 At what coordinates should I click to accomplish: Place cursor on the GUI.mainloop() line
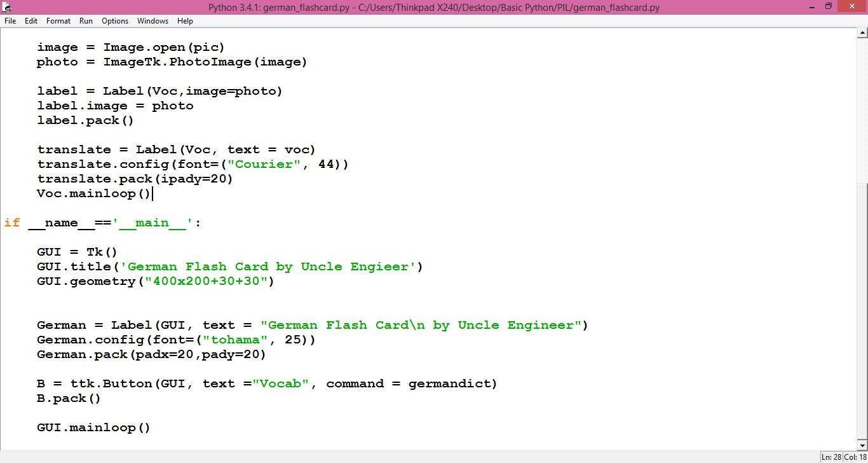(93, 427)
